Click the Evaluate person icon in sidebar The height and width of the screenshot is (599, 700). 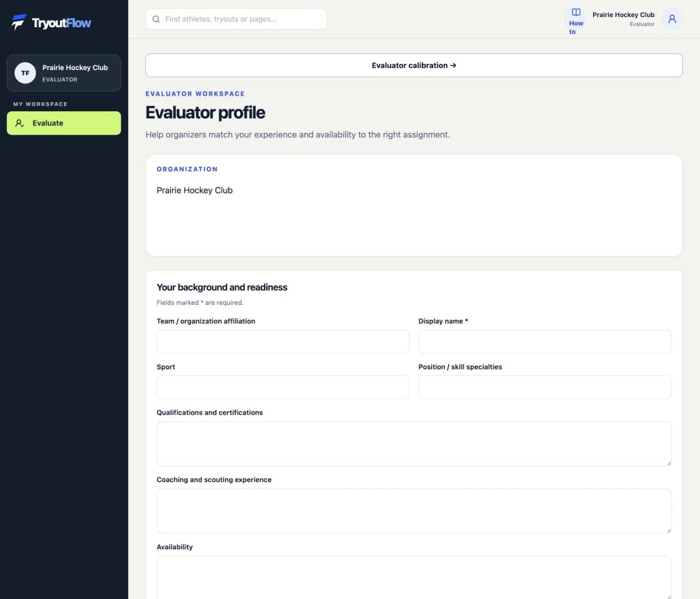(x=20, y=123)
